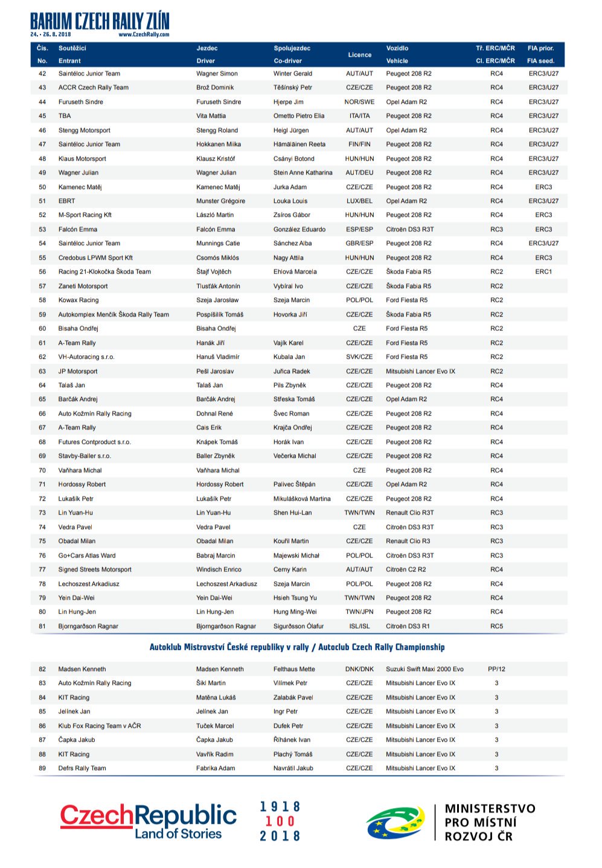Click co-driver Zalabák Pavel
This screenshot has width=602, height=868.
[x=293, y=698]
